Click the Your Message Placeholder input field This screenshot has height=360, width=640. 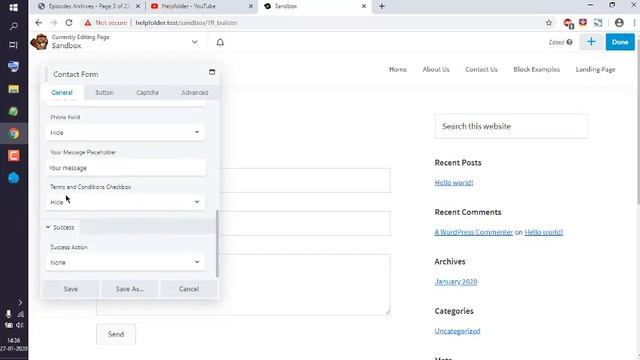(x=125, y=168)
